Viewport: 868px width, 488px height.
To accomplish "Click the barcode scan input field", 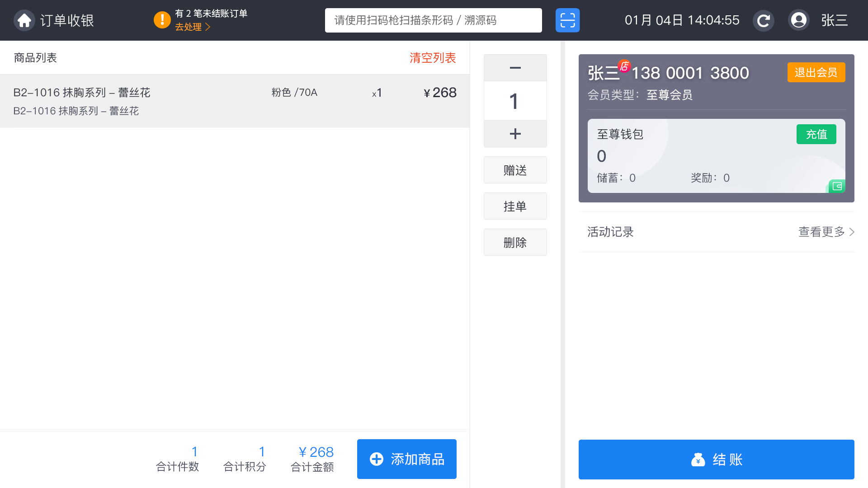I will pyautogui.click(x=433, y=20).
